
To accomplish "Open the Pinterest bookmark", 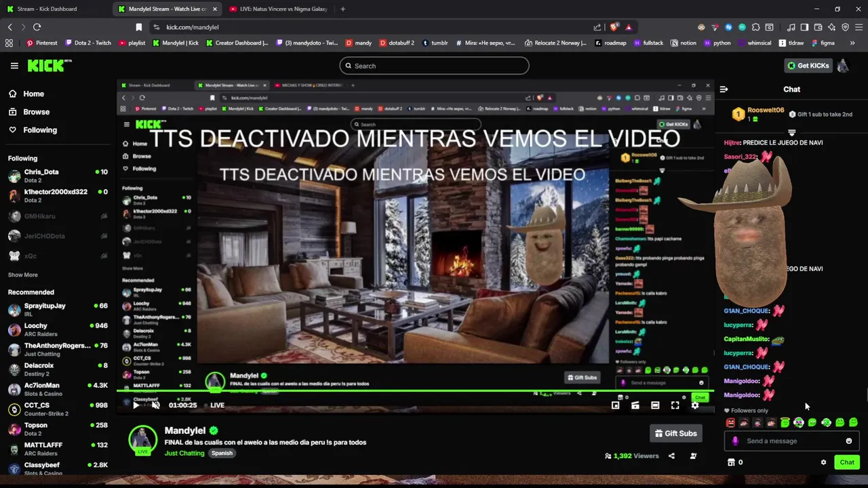I will pyautogui.click(x=42, y=43).
